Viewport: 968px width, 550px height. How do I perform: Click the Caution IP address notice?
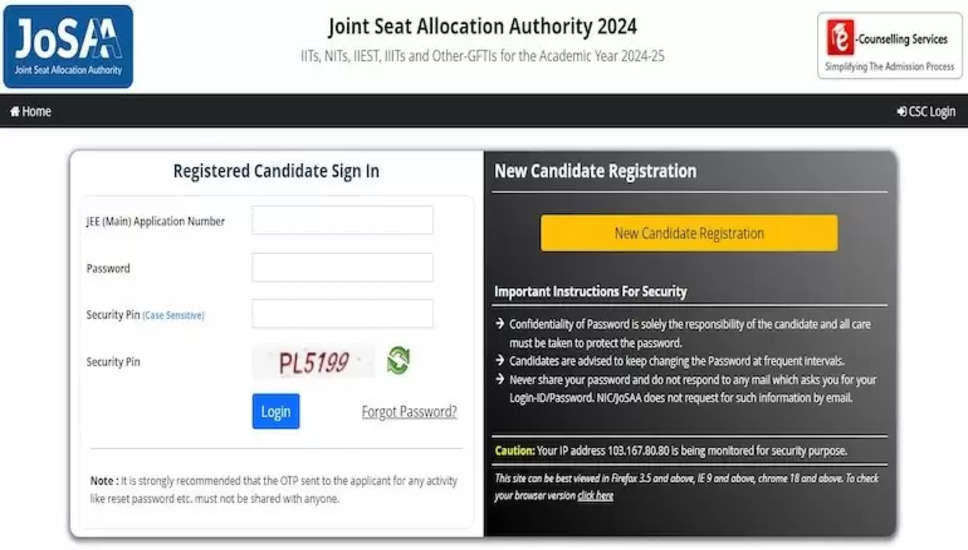pyautogui.click(x=671, y=451)
